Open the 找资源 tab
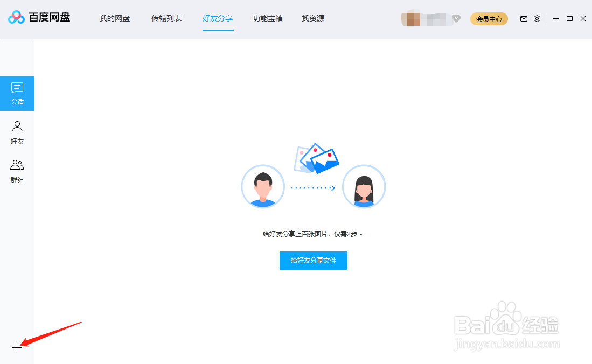592x364 pixels. pos(312,18)
